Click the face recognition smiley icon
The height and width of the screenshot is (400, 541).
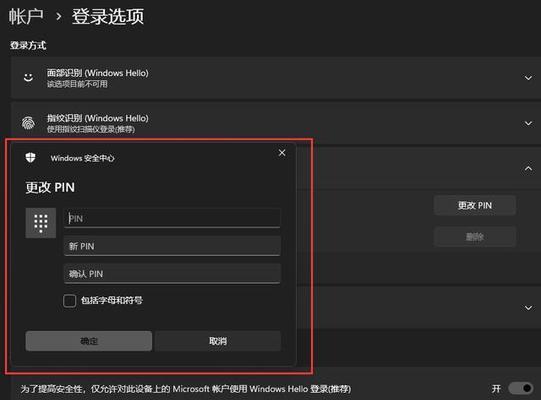pyautogui.click(x=29, y=77)
